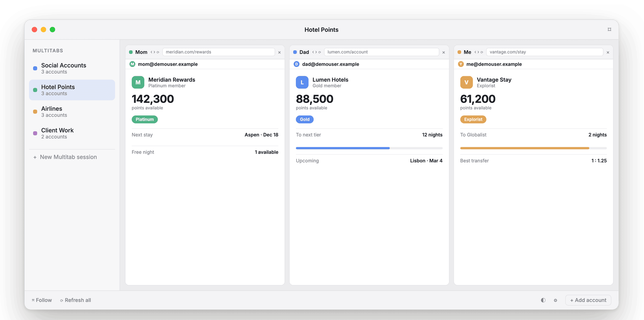The height and width of the screenshot is (320, 644).
Task: Click the 88,500 points value
Action: (315, 99)
